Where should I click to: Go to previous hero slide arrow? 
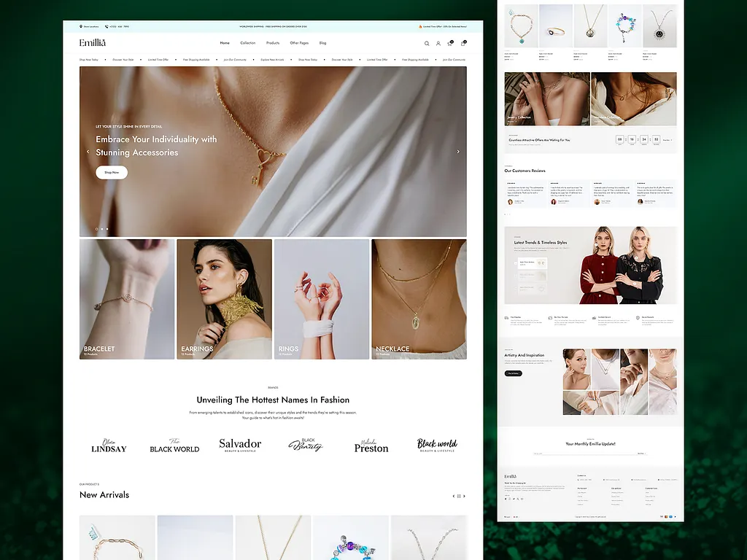88,152
